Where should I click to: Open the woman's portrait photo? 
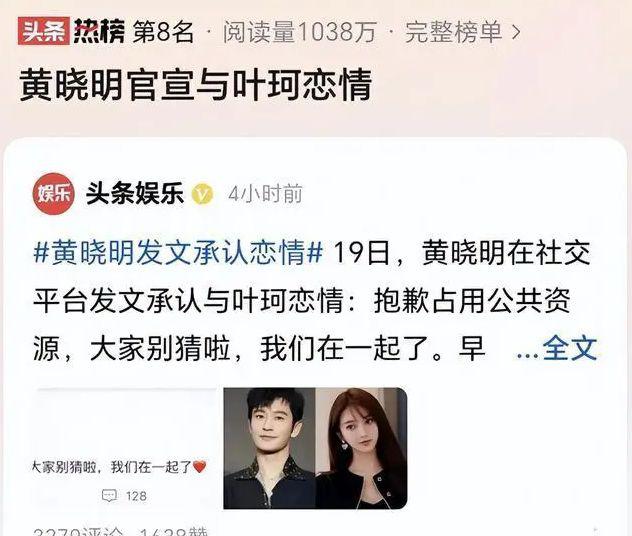361,448
